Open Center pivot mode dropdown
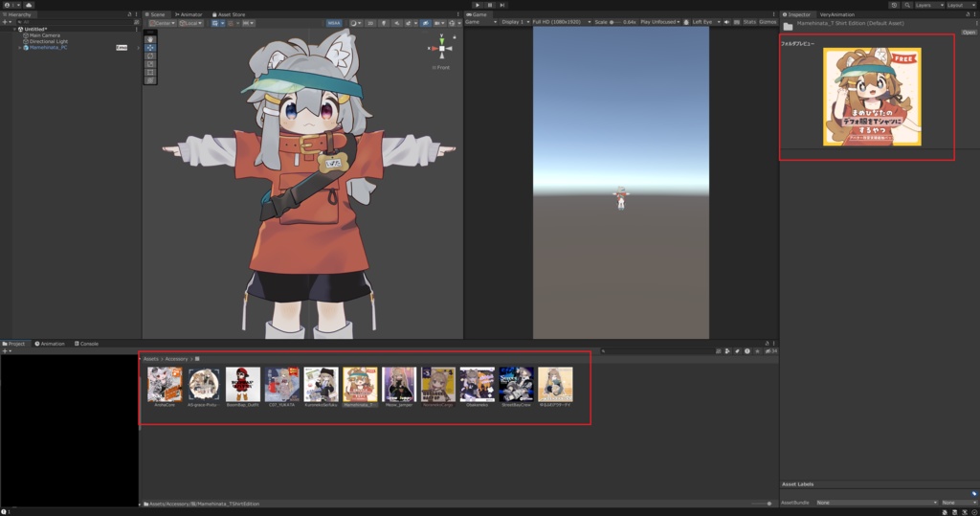The image size is (980, 516). pos(162,23)
